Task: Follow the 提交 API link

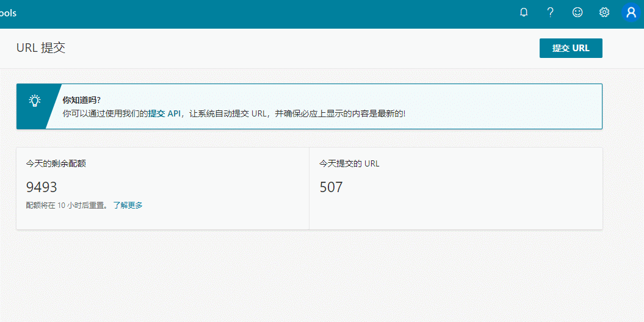Action: (165, 113)
